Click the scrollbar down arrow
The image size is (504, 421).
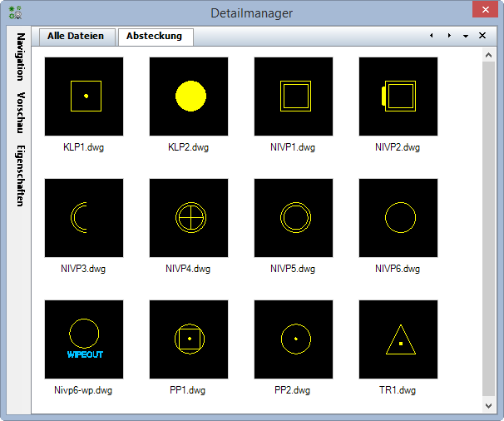click(489, 405)
